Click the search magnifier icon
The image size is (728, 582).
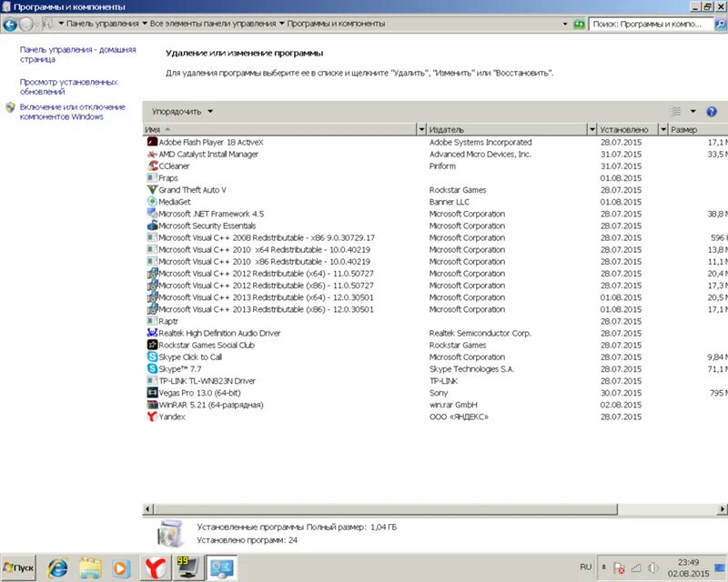[x=720, y=25]
